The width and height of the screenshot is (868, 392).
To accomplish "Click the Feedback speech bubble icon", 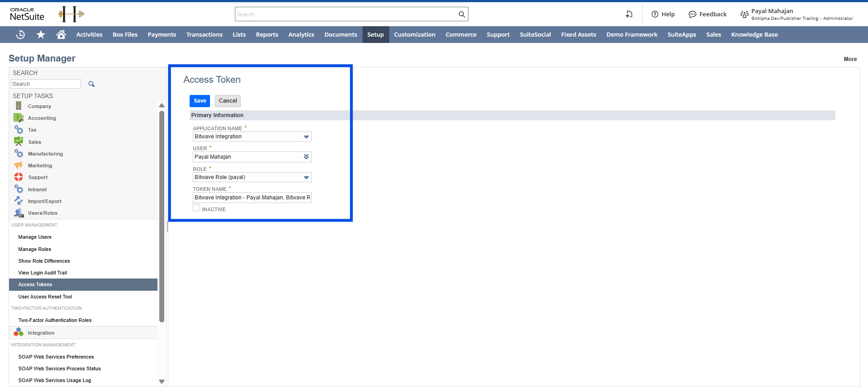I will click(692, 14).
